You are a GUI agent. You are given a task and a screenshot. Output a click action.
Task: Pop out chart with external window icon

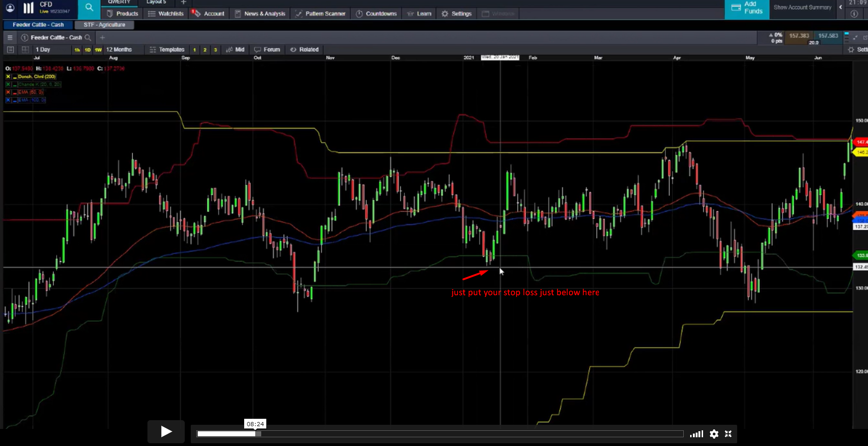pyautogui.click(x=865, y=38)
